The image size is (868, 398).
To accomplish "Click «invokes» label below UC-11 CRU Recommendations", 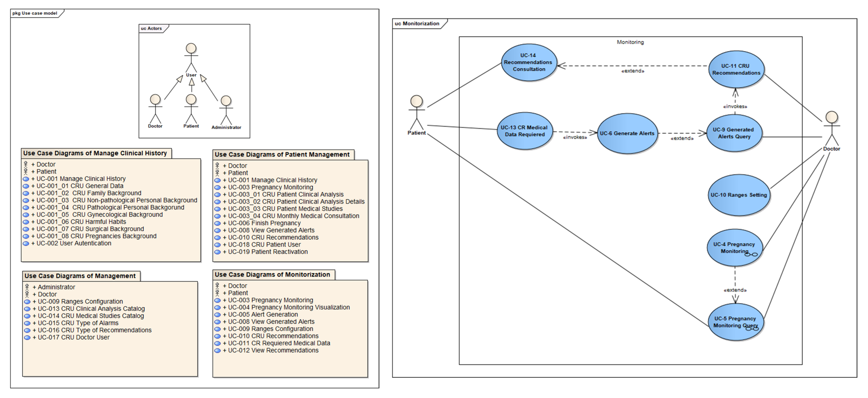I will coord(735,106).
